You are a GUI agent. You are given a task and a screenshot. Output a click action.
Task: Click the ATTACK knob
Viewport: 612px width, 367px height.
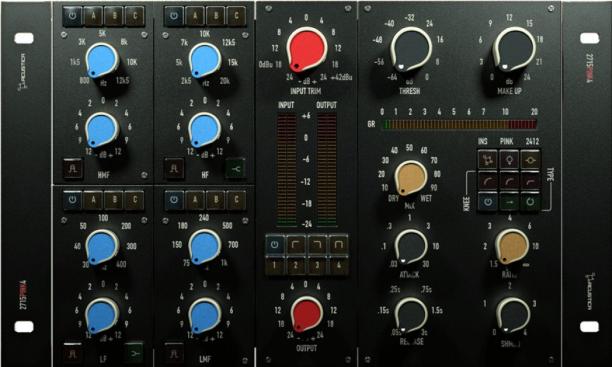[x=411, y=247]
